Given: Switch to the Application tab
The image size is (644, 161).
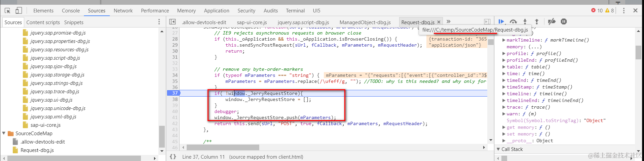Looking at the screenshot, I should tap(217, 11).
